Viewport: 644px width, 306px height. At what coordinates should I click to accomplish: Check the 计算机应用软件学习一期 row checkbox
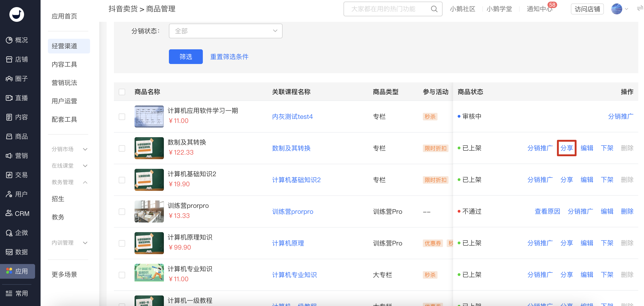122,117
